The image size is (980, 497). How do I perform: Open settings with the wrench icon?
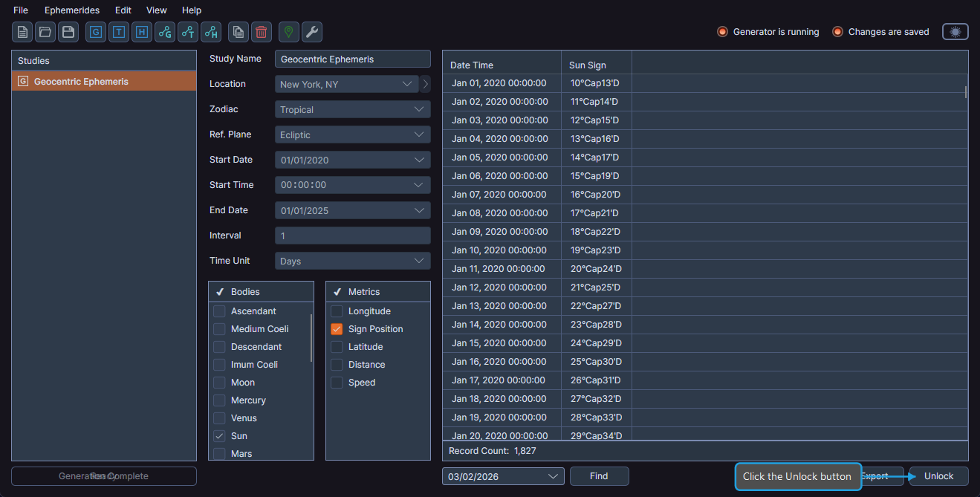pos(312,32)
